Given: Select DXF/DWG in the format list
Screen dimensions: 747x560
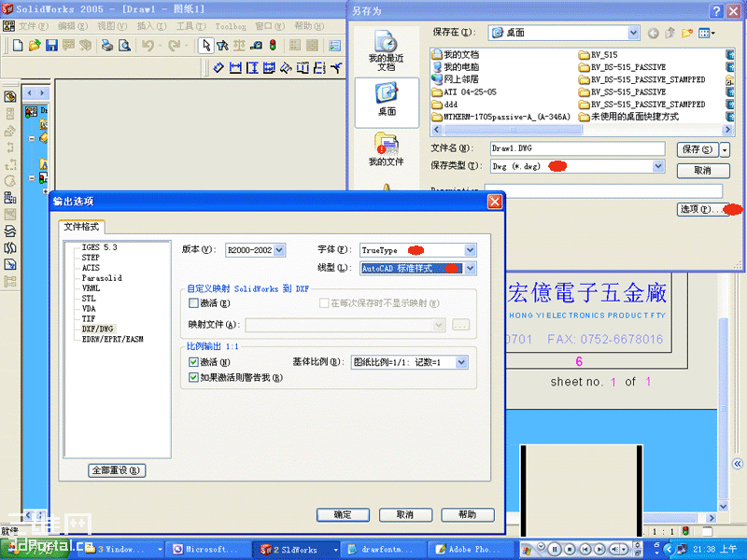Looking at the screenshot, I should click(97, 328).
